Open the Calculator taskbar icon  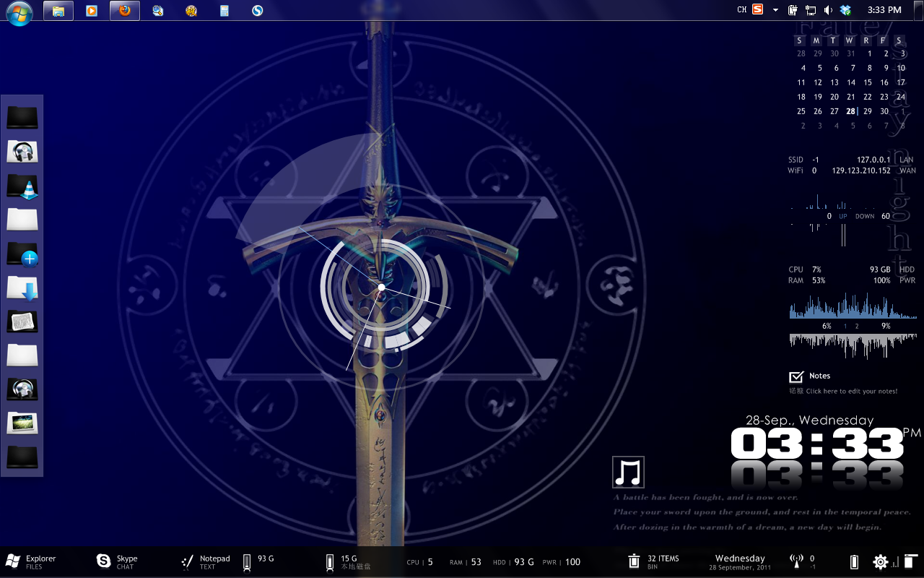(225, 11)
